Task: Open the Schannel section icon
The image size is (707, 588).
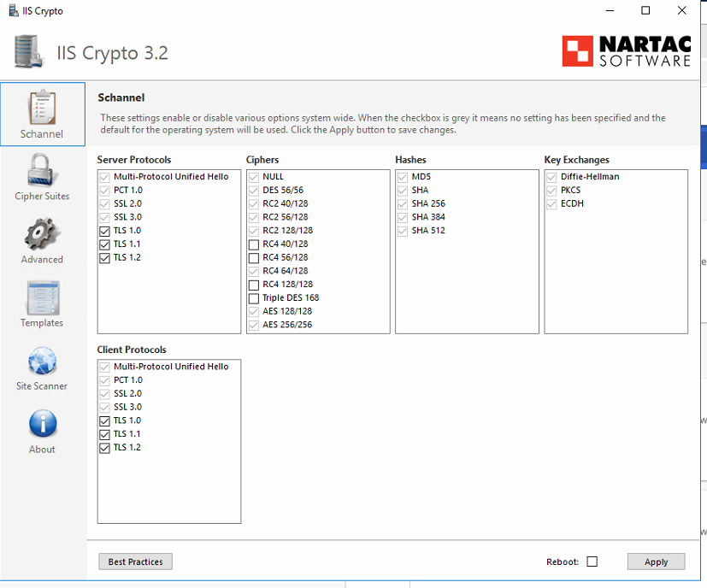Action: coord(42,107)
